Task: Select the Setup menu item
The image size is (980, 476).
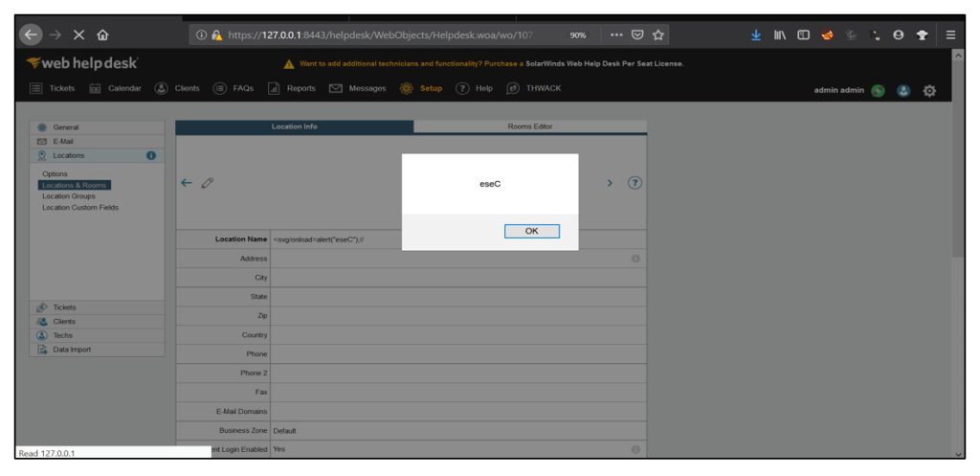Action: pos(421,88)
